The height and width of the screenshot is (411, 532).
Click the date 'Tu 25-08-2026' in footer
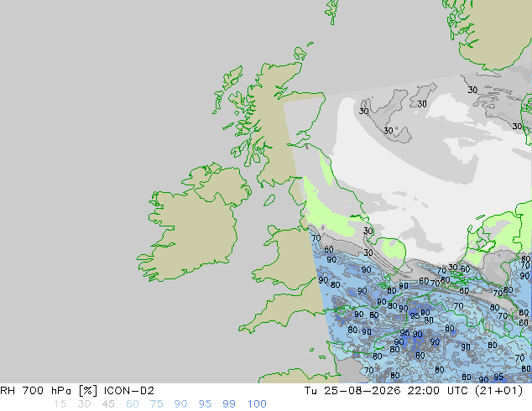point(352,391)
